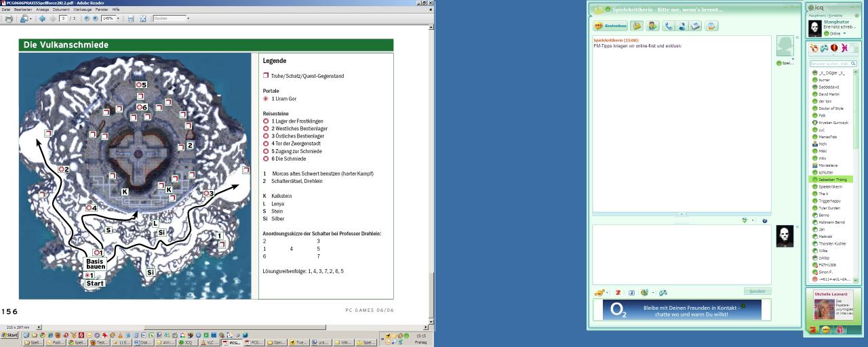
Task: Open the Werkzeuge menu
Action: (83, 9)
